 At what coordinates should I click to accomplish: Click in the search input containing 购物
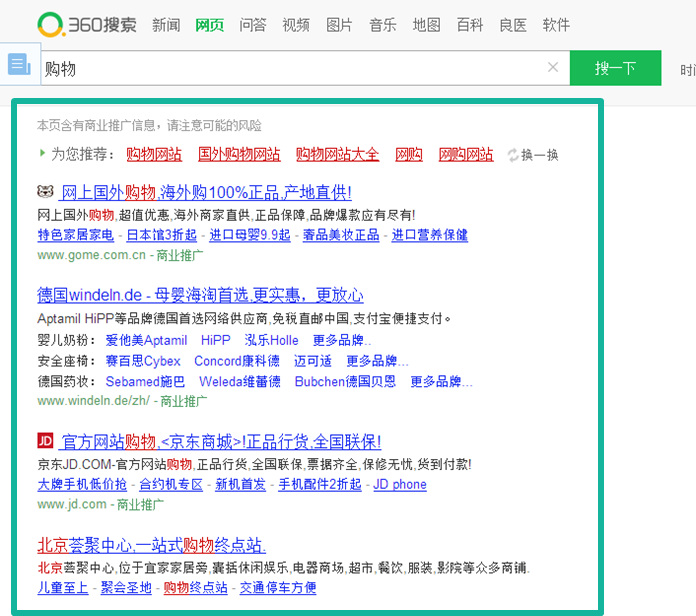(x=290, y=68)
